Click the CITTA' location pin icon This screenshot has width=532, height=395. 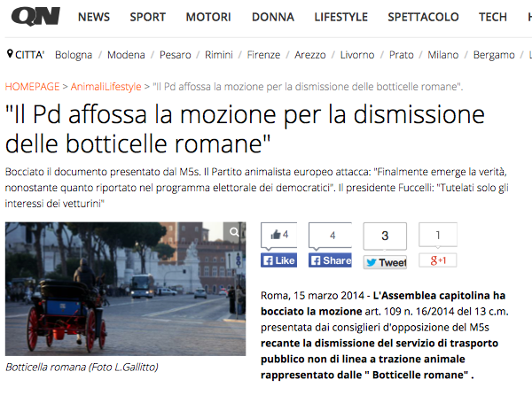[x=10, y=54]
